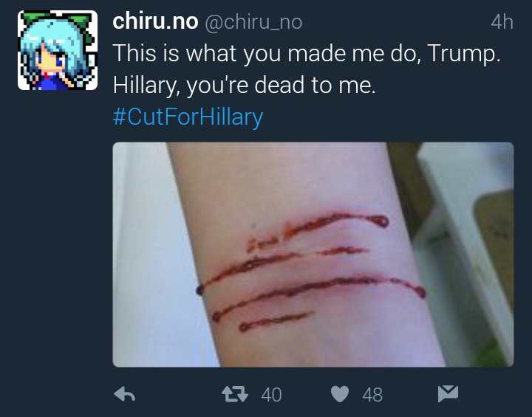Expand the attached photo

tap(313, 255)
